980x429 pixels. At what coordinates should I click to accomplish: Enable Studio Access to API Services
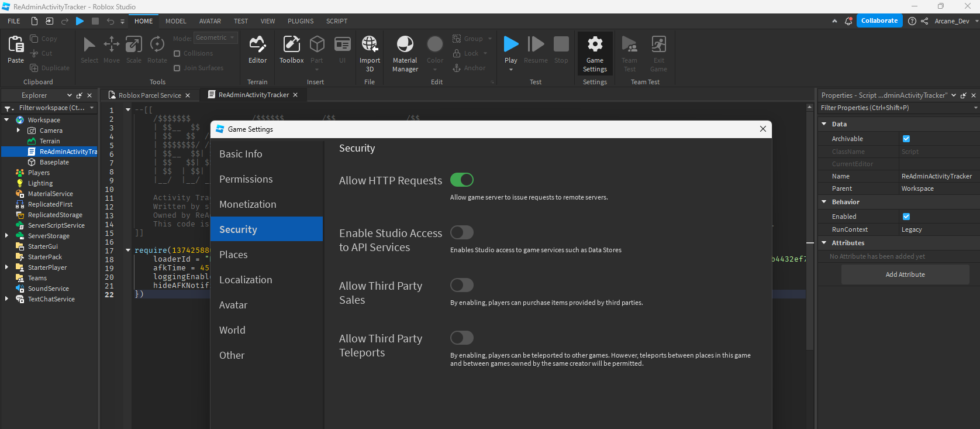pyautogui.click(x=461, y=233)
